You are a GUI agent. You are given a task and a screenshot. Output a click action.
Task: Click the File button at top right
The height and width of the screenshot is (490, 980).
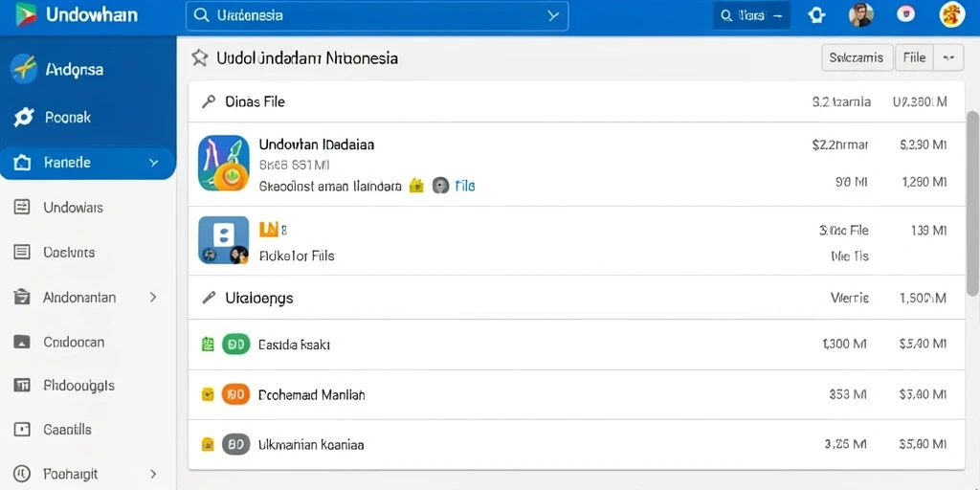(914, 57)
